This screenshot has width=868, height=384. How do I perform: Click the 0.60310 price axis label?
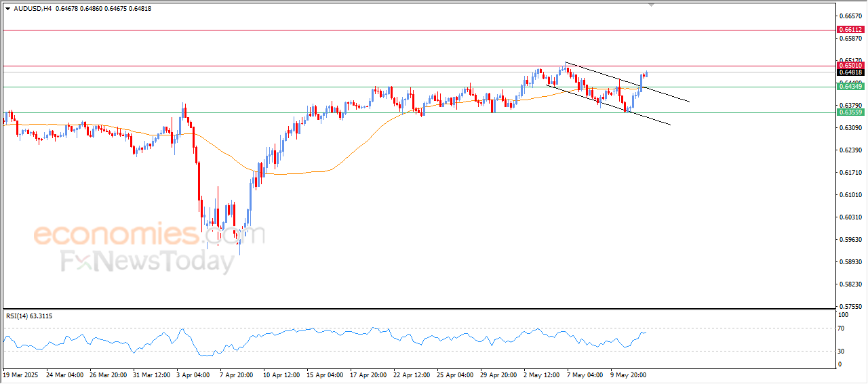pos(850,217)
